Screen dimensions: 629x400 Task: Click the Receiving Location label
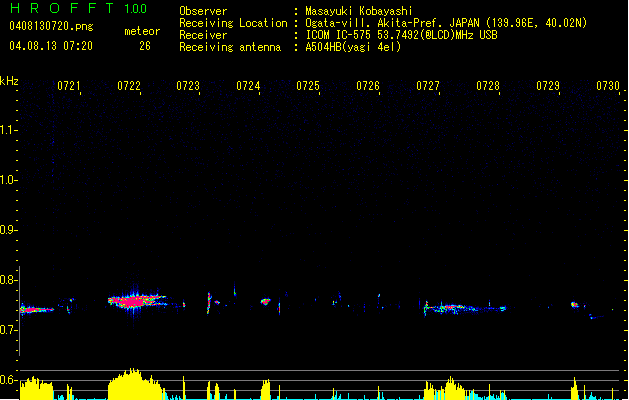(x=233, y=23)
